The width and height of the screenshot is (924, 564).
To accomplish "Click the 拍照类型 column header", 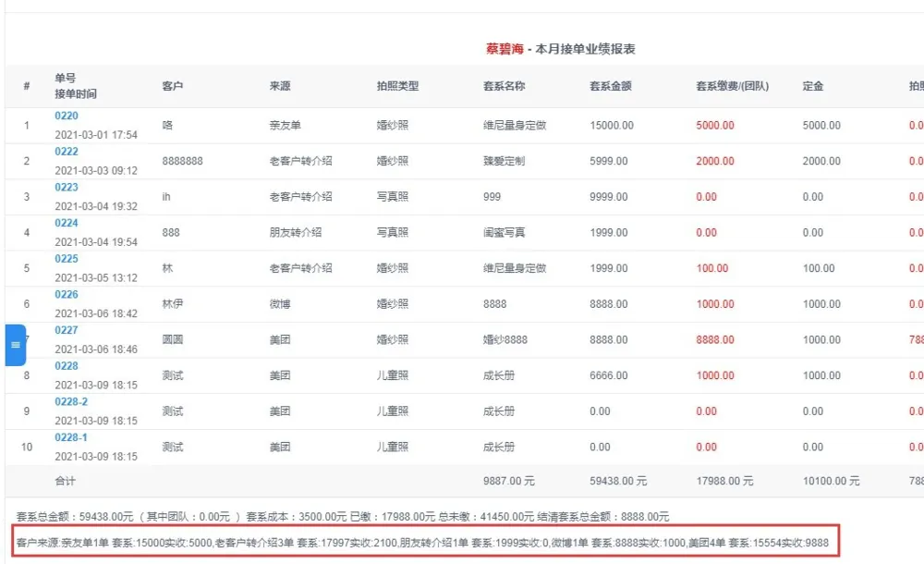I will (x=397, y=86).
